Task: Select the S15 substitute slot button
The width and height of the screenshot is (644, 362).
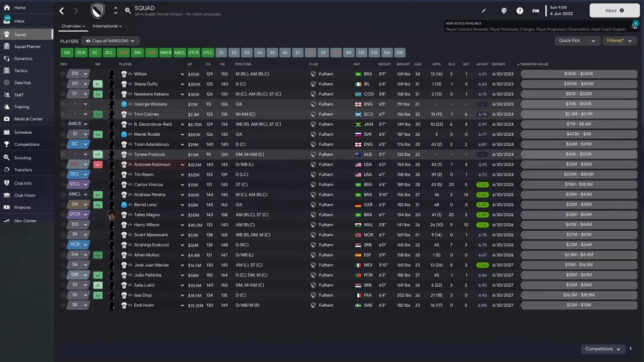Action: (x=400, y=52)
